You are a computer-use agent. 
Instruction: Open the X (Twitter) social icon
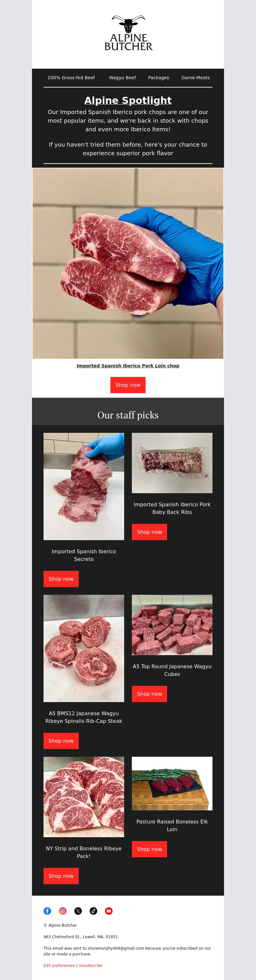[78, 911]
